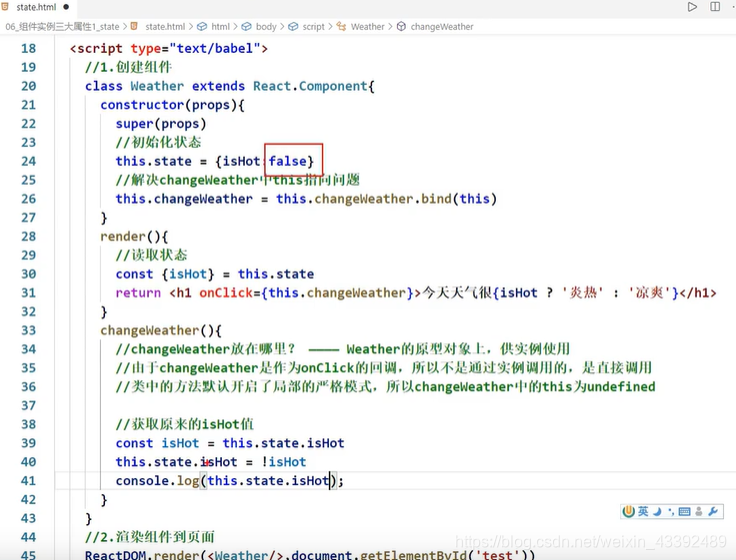This screenshot has height=560, width=736.
Task: Open the soft keyboard icon in IME toolbar
Action: (x=684, y=511)
